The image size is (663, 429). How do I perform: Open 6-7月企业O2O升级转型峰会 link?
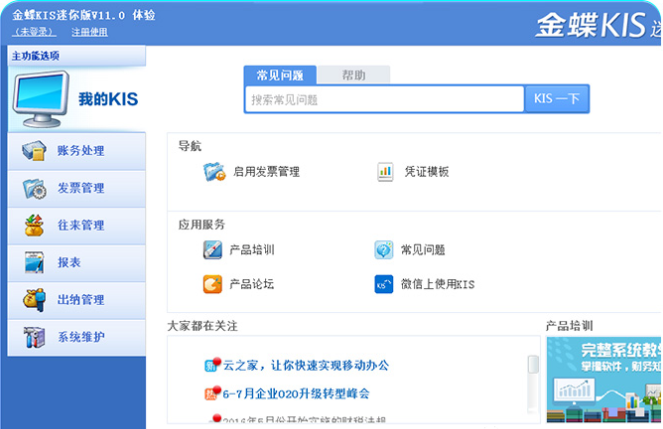coord(296,394)
